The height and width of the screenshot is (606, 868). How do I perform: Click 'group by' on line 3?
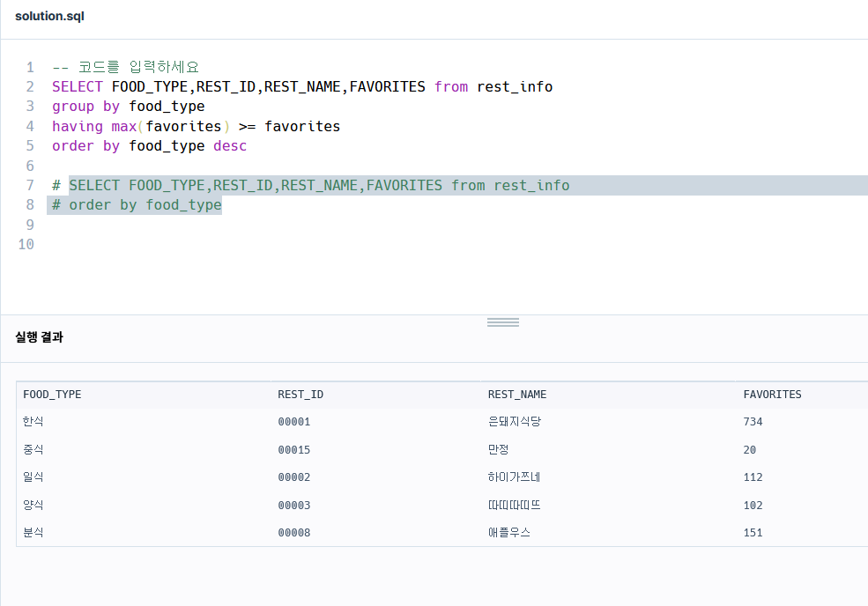[x=85, y=107]
